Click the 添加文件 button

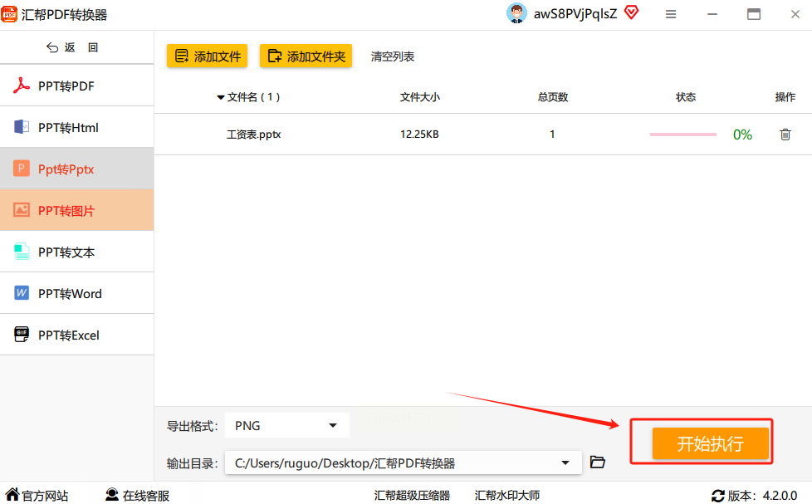(207, 56)
